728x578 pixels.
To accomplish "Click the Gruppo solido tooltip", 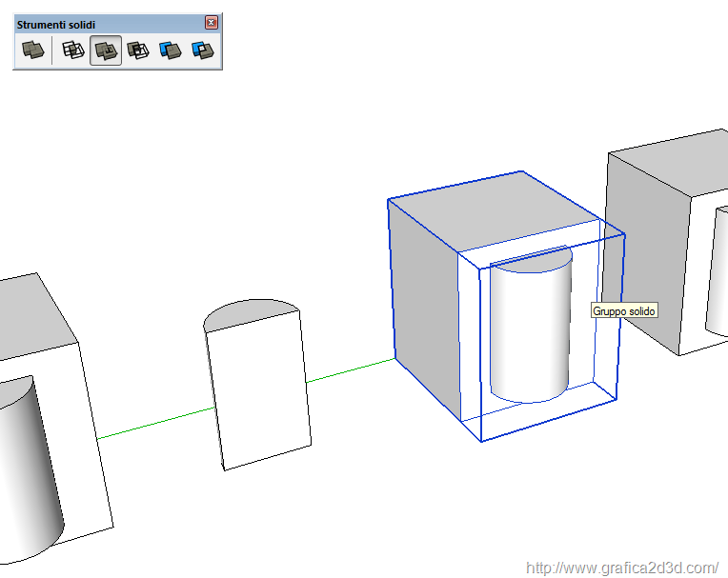I will coord(624,311).
